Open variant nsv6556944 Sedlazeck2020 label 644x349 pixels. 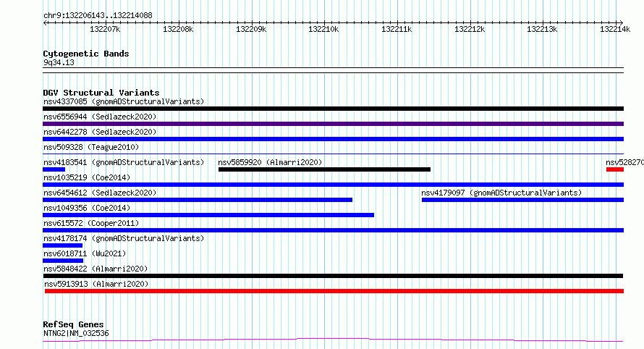pyautogui.click(x=100, y=117)
